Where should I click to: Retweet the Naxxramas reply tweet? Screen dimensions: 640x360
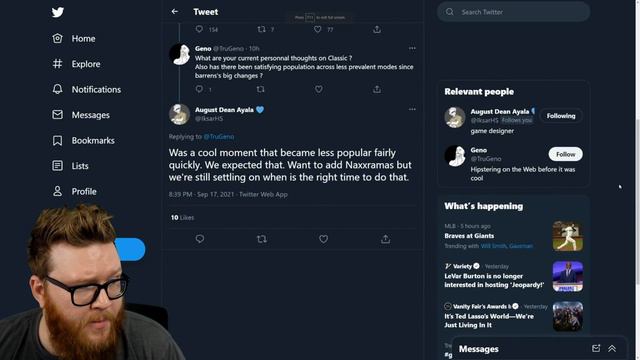(x=262, y=239)
